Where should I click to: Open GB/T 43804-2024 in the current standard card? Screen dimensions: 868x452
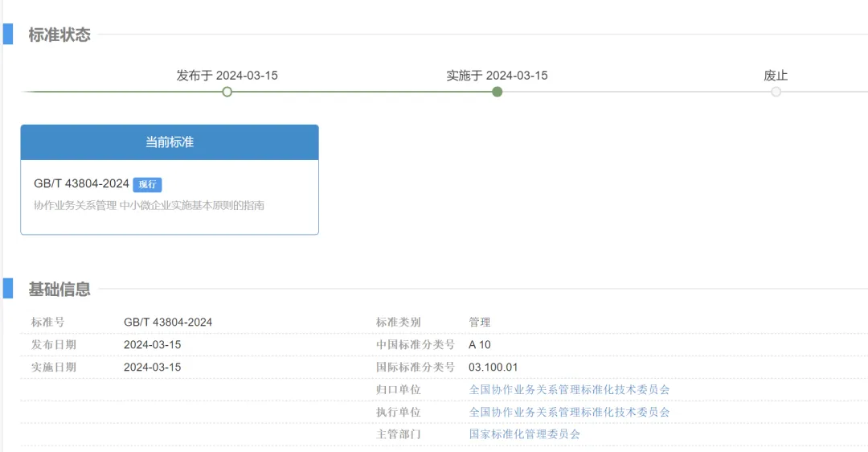tap(82, 184)
